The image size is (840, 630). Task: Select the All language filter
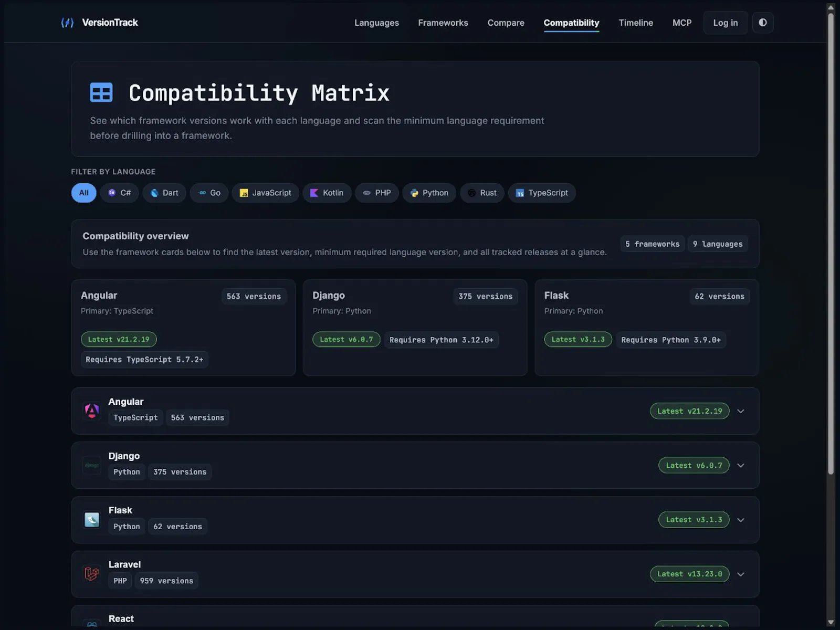pyautogui.click(x=84, y=193)
